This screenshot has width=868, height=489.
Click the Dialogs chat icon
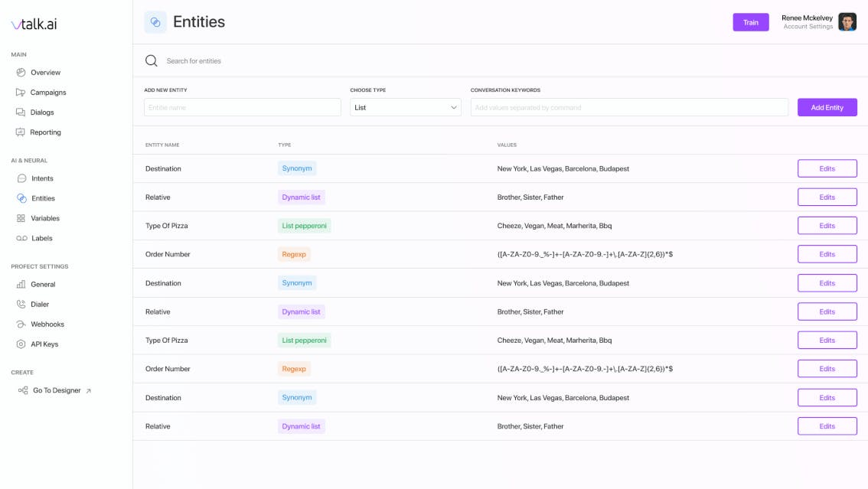tap(21, 112)
